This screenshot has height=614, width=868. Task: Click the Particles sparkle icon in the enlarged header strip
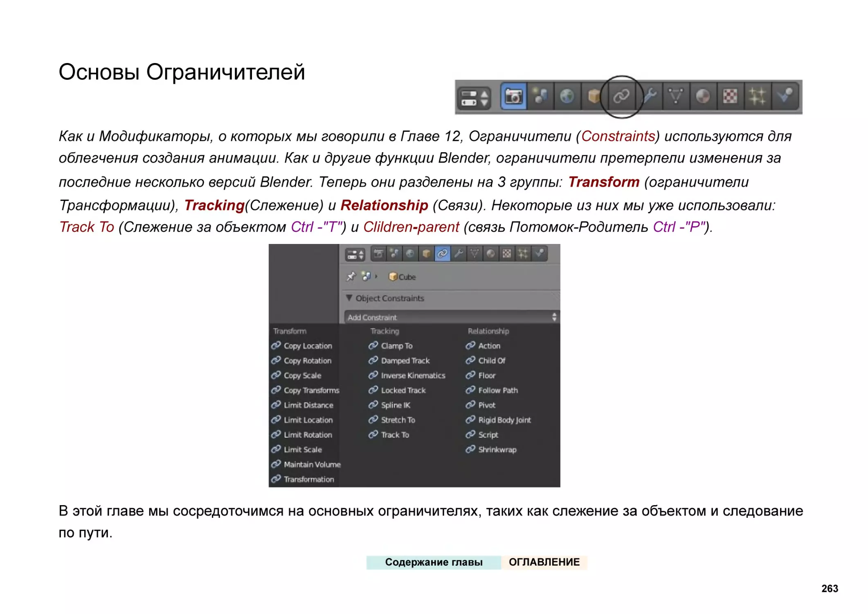[757, 96]
